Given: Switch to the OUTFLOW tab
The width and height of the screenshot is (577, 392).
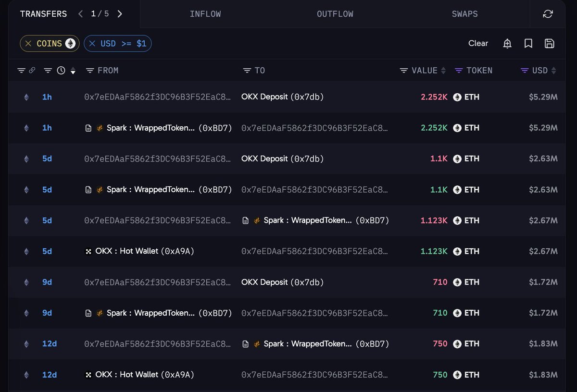Looking at the screenshot, I should tap(335, 14).
